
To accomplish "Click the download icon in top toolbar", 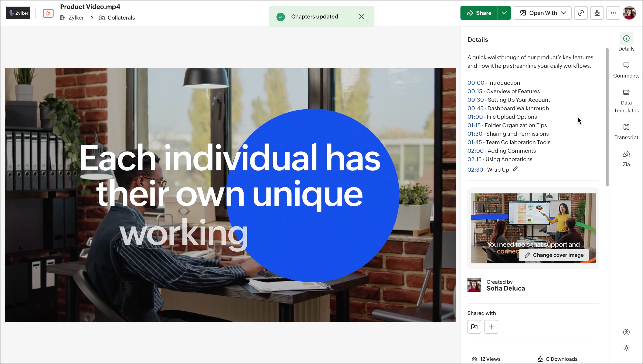I will pos(597,13).
